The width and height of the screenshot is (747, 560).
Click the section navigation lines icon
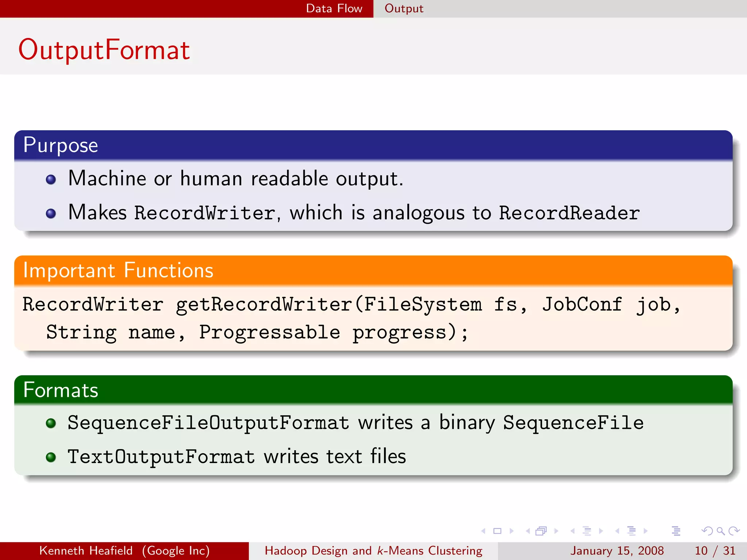[x=631, y=531]
